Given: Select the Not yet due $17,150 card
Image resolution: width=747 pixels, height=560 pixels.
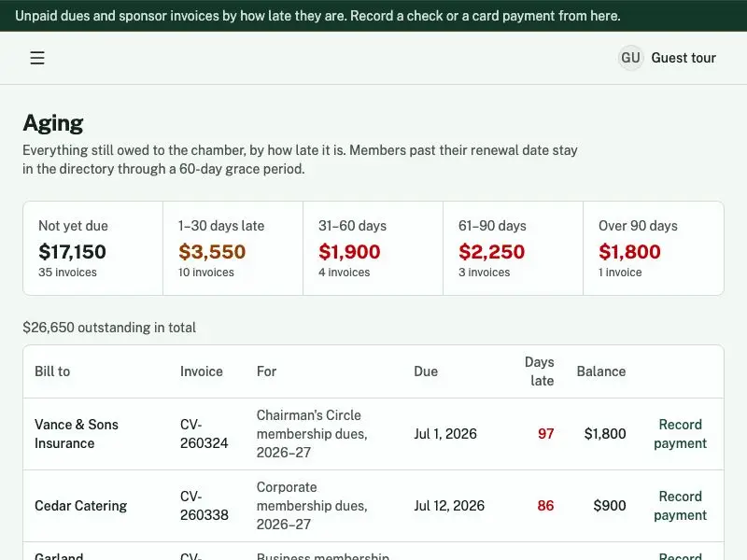Looking at the screenshot, I should click(x=92, y=248).
